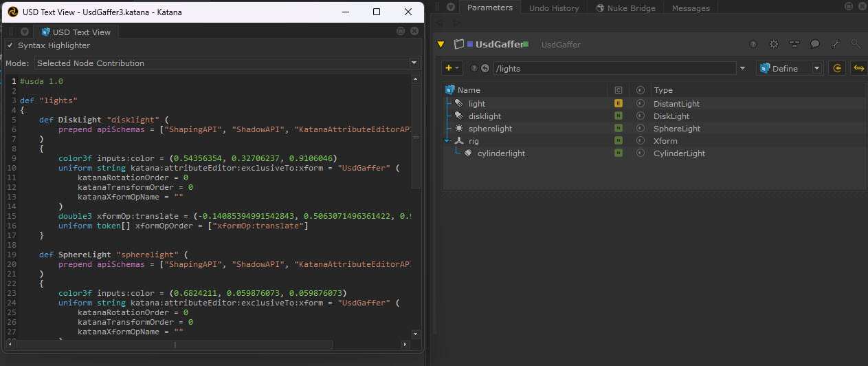Click the search magnifier icon in node header

855,45
